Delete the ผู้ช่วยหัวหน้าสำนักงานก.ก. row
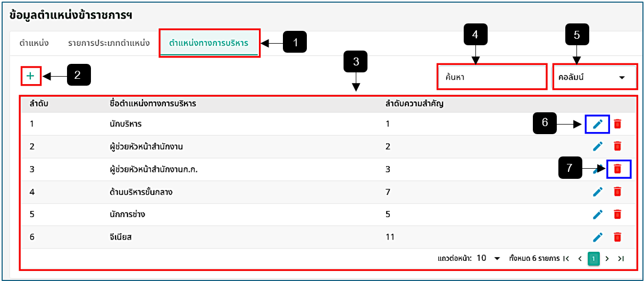The width and height of the screenshot is (644, 281). tap(617, 168)
